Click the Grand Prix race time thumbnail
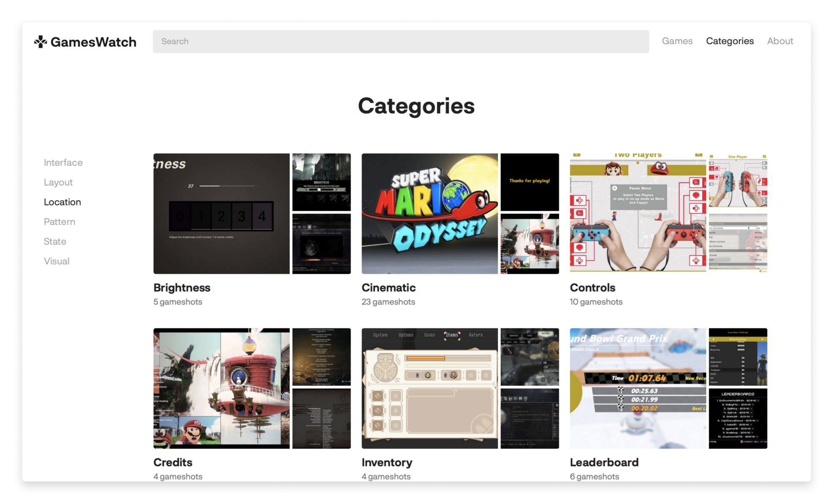Image resolution: width=833 pixels, height=504 pixels. pos(638,388)
